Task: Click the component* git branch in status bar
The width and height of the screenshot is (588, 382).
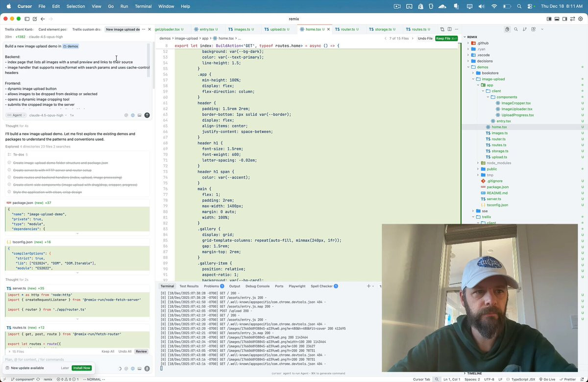Action: tap(22, 379)
